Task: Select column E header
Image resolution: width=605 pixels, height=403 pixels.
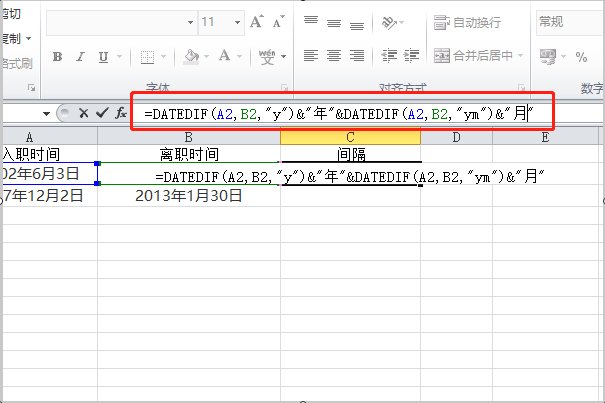Action: tap(545, 137)
